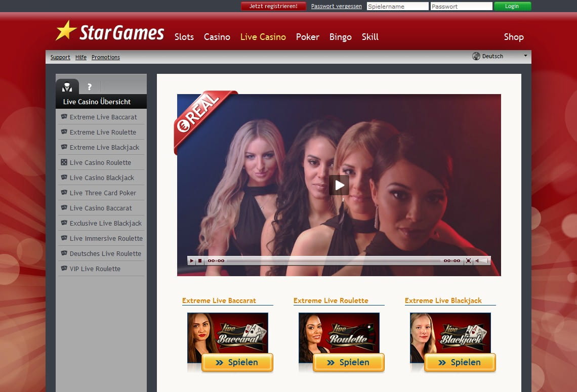The height and width of the screenshot is (392, 577).
Task: Open Live Casino Roulette in sidebar
Action: [101, 162]
